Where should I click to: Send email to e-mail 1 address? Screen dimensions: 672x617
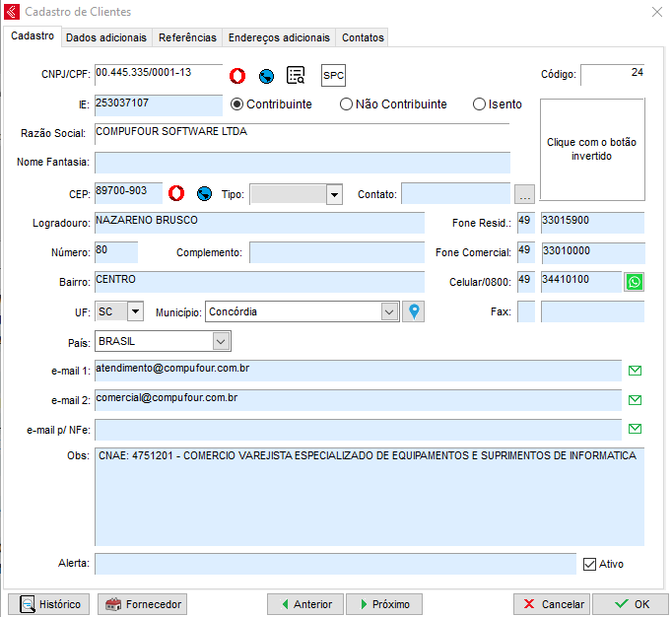tap(635, 371)
